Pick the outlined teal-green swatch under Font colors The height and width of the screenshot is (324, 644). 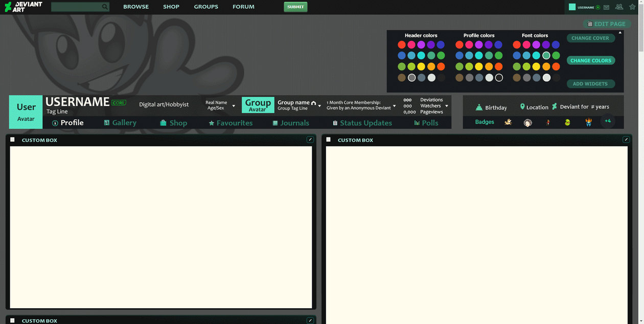(546, 56)
